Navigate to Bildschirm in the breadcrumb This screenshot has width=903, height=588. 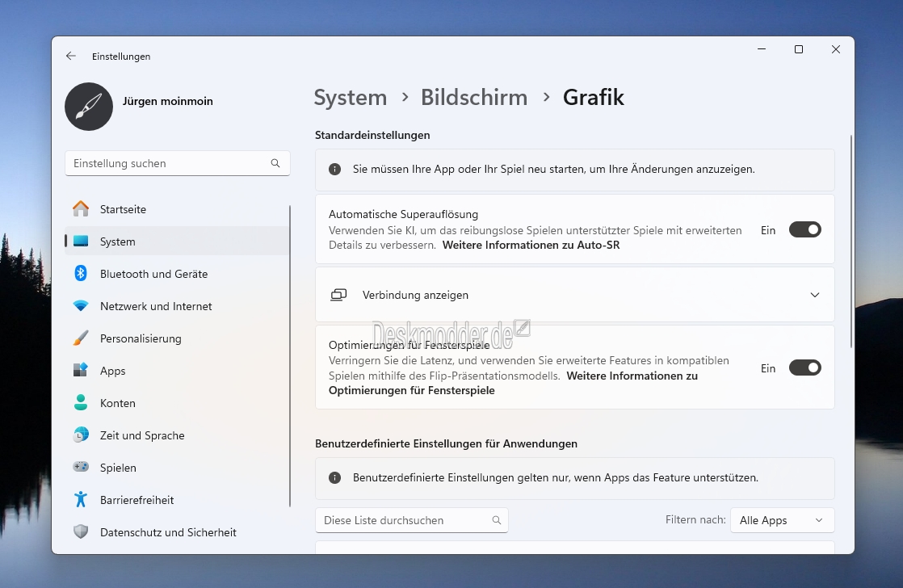pos(473,98)
